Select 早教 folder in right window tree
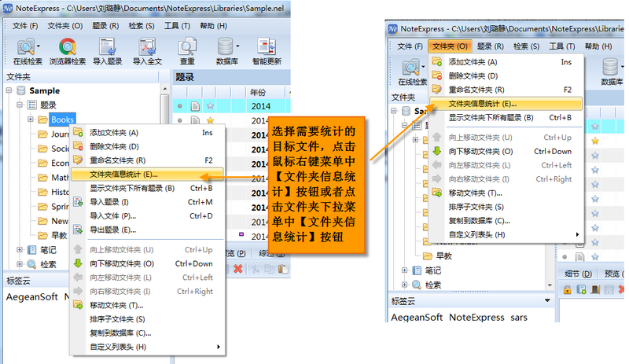Viewport: 629px width, 364px height. pyautogui.click(x=444, y=256)
